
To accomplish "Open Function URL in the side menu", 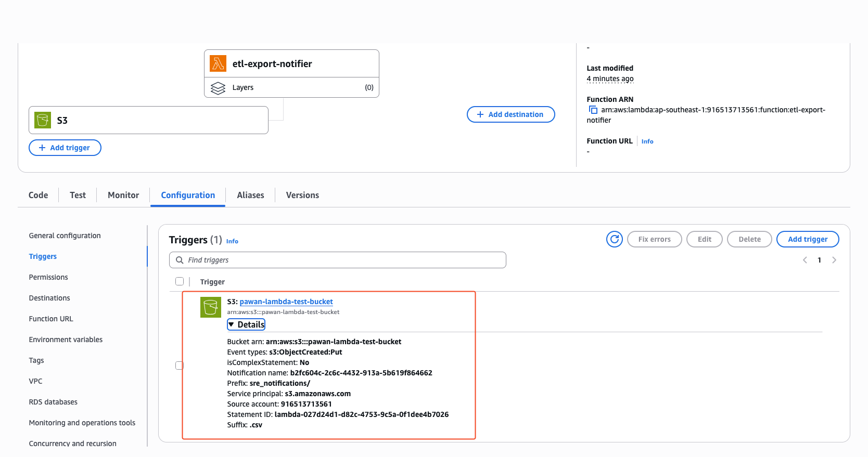I will pyautogui.click(x=51, y=319).
